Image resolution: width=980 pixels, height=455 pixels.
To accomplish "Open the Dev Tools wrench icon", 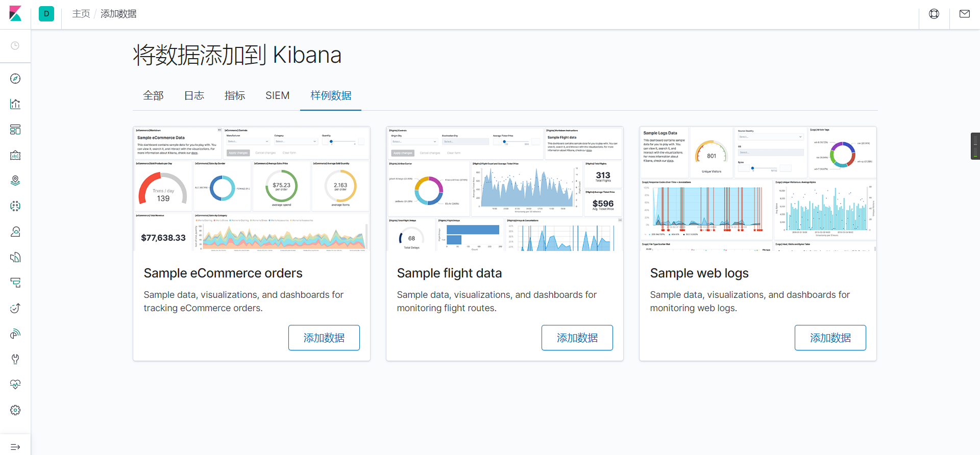I will [x=15, y=359].
